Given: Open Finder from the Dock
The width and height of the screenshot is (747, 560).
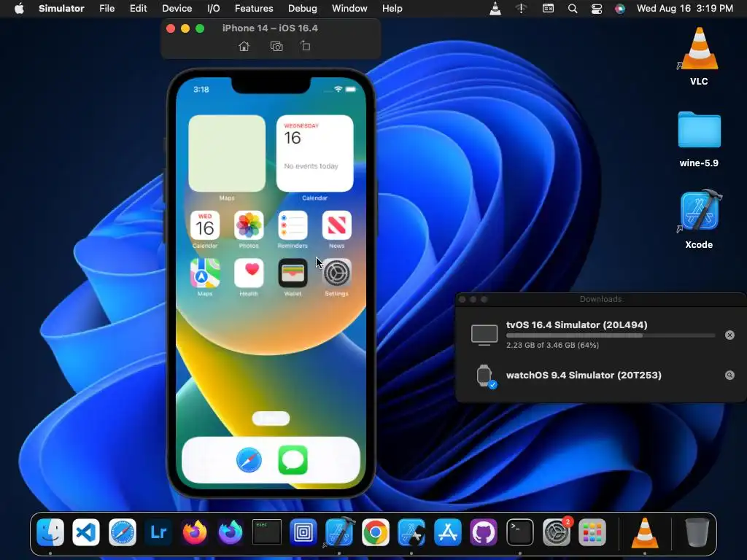Looking at the screenshot, I should (x=50, y=532).
